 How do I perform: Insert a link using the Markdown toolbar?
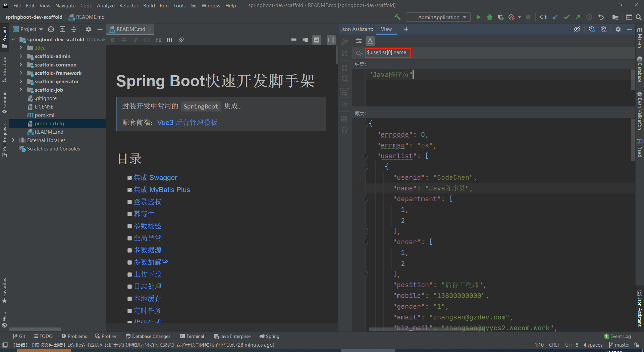pos(181,40)
